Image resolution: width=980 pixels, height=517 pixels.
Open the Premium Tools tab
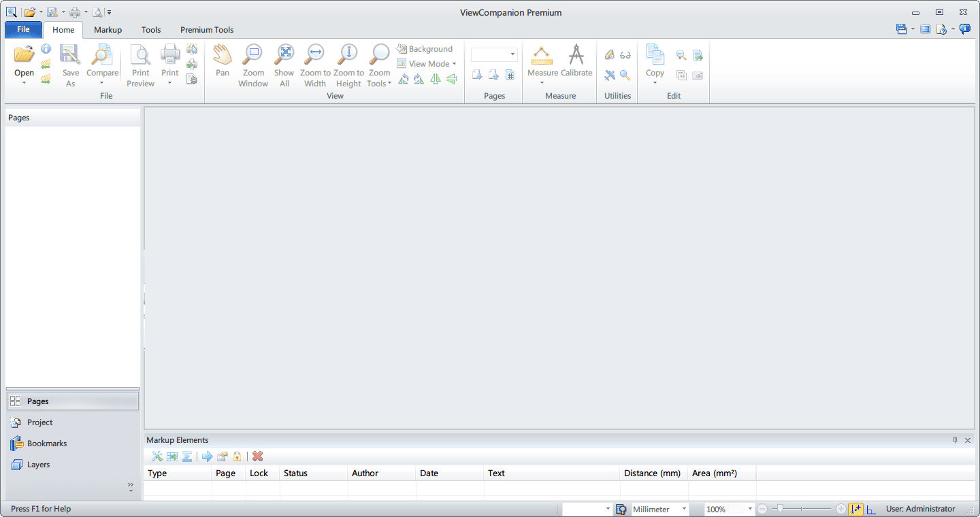click(207, 30)
